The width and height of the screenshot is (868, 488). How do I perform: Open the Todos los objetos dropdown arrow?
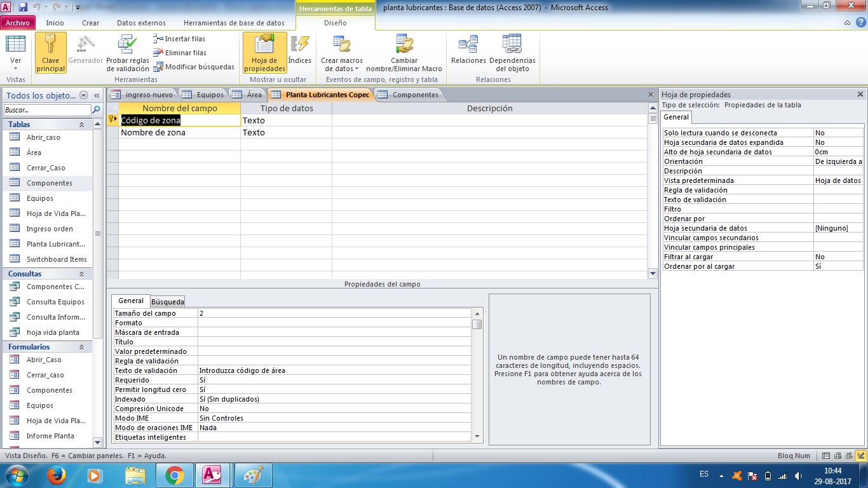pos(84,95)
